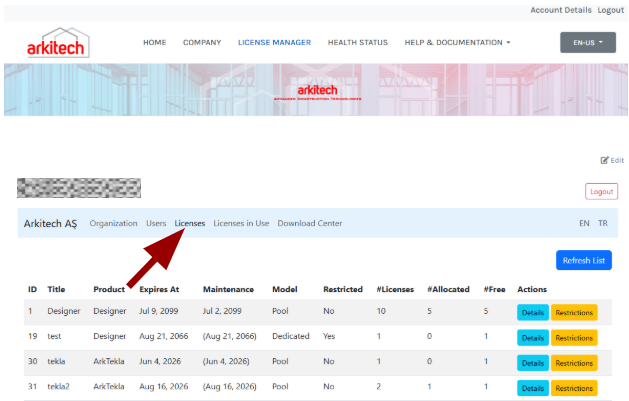Select the Licenses tab
Image resolution: width=629 pixels, height=401 pixels.
click(190, 223)
